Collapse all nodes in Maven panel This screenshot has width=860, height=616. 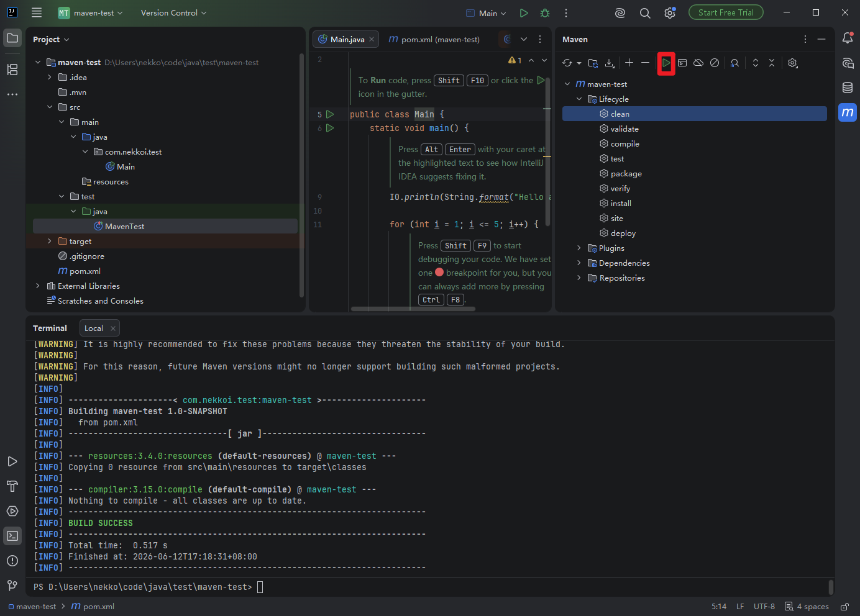(x=772, y=63)
